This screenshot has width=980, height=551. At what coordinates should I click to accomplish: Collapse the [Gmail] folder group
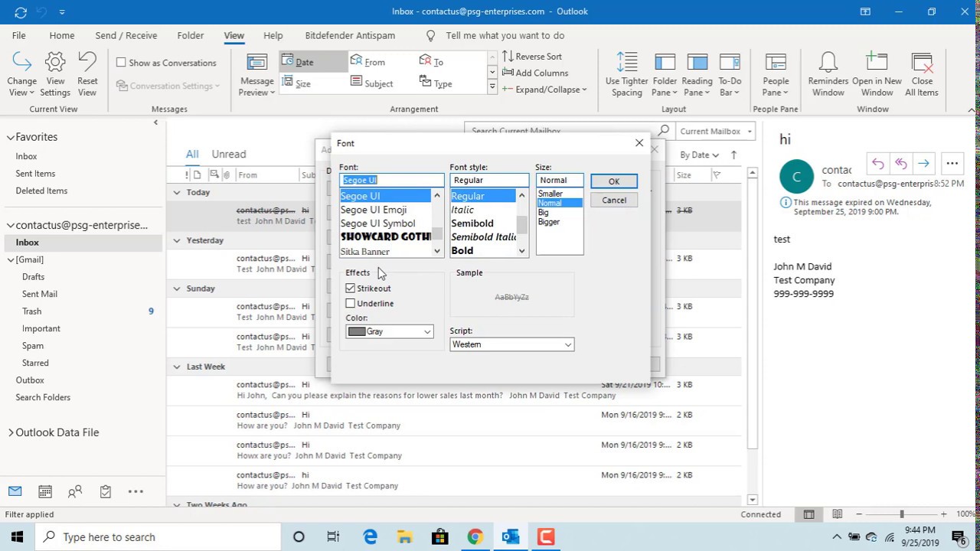11,260
